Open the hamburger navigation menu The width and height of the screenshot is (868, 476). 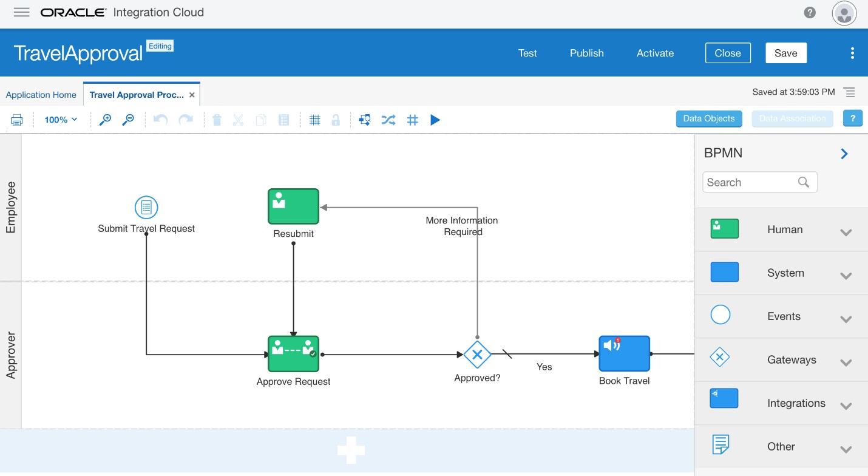click(21, 12)
